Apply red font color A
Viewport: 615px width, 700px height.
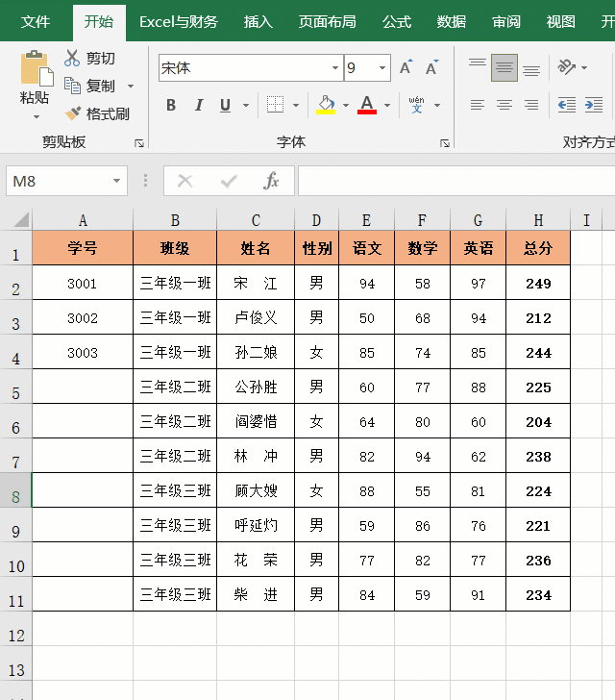[x=367, y=105]
